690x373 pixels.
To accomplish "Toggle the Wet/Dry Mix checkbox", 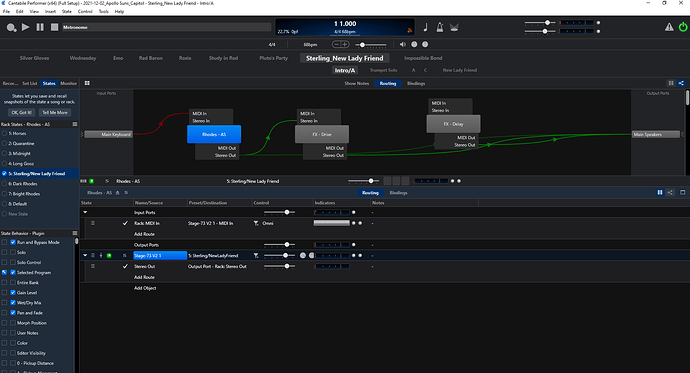I will [x=13, y=303].
